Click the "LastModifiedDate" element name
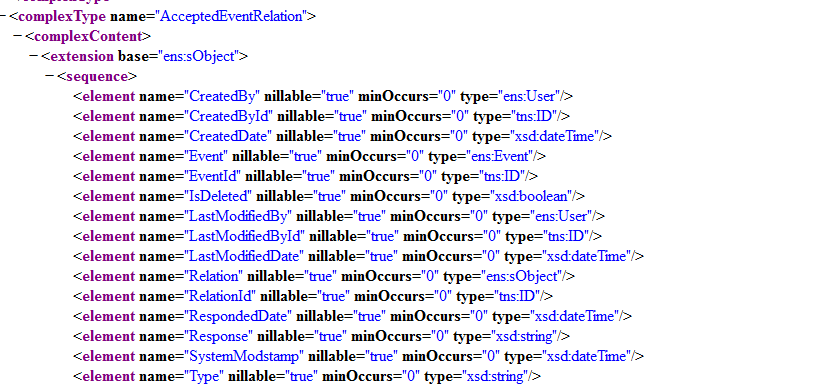816x388 pixels. pyautogui.click(x=245, y=256)
